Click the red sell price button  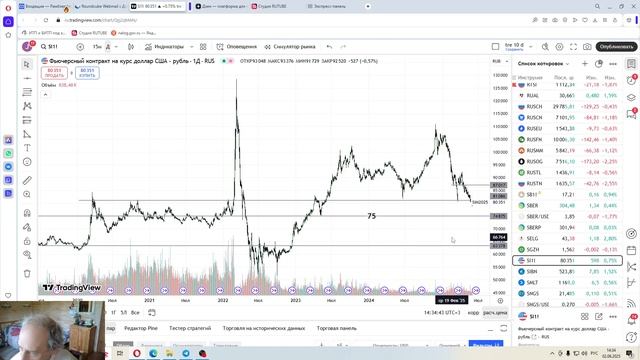tap(54, 73)
